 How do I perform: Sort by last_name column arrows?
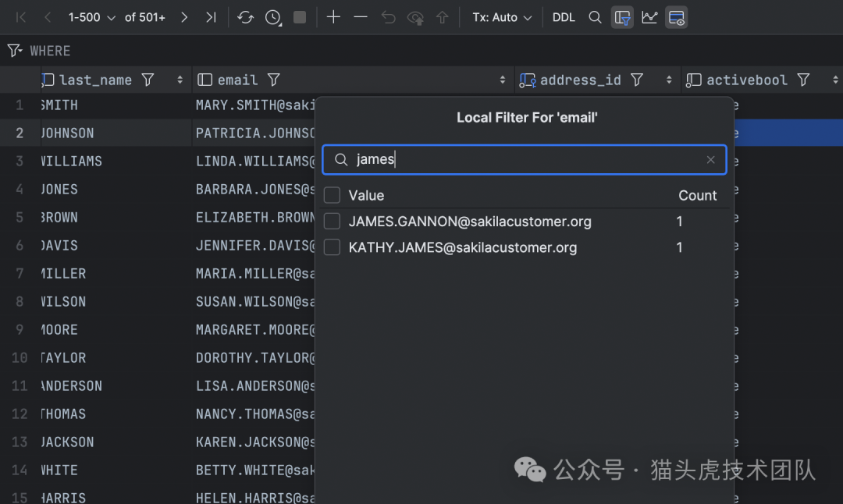tap(180, 80)
